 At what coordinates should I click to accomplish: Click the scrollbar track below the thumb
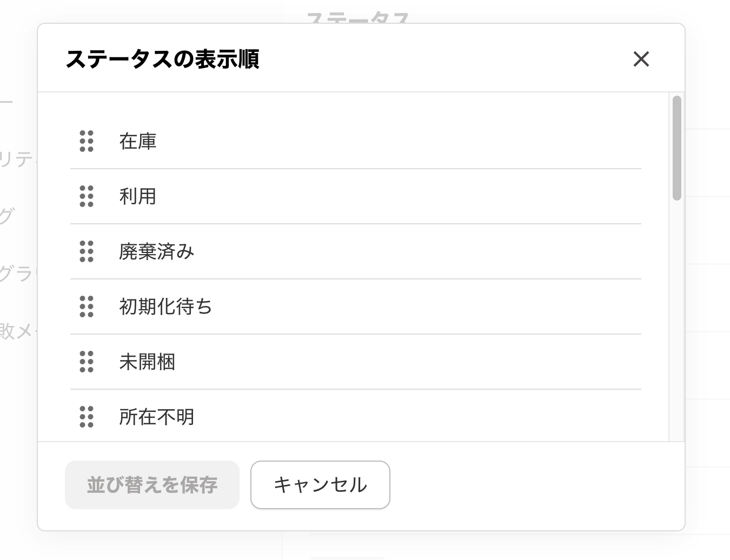pos(676,324)
